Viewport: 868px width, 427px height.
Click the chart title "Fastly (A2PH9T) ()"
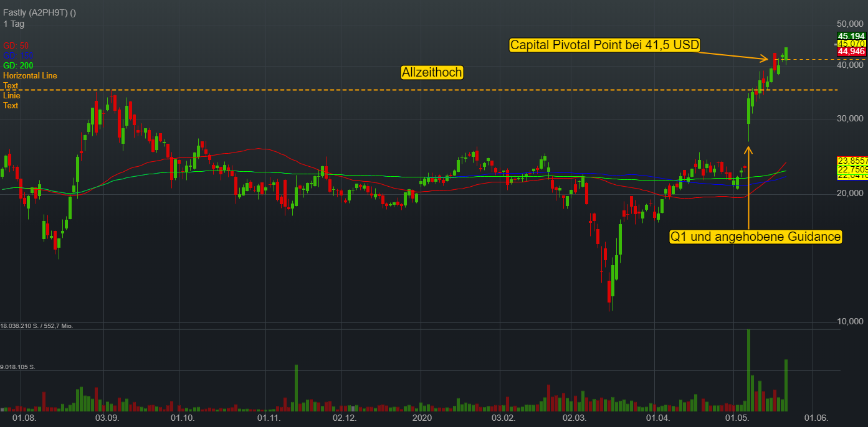coord(39,13)
